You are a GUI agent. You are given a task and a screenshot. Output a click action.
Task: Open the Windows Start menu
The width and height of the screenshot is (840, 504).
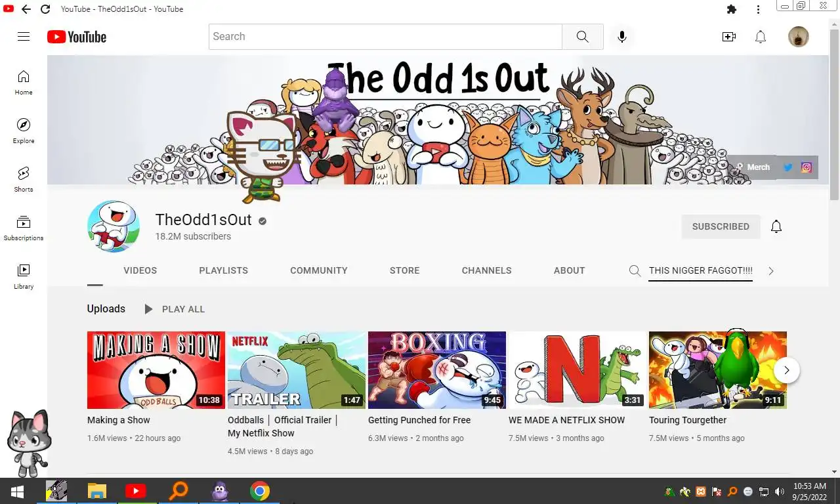[17, 491]
